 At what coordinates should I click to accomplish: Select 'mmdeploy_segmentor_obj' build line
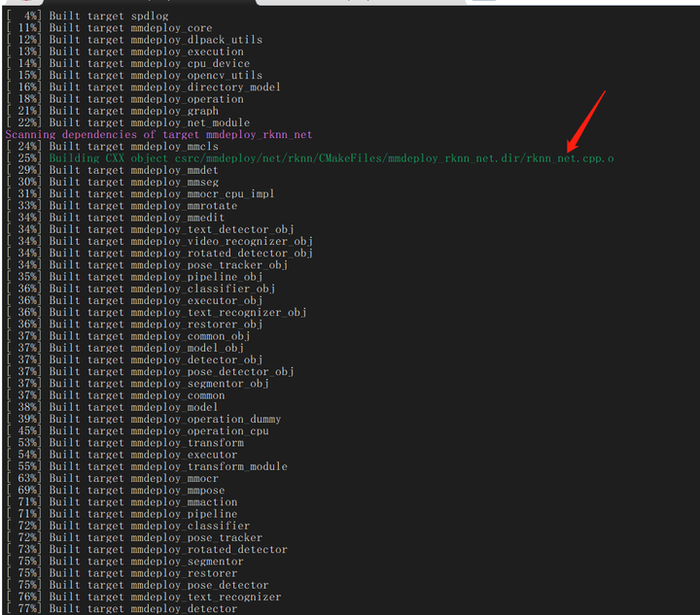tap(138, 383)
